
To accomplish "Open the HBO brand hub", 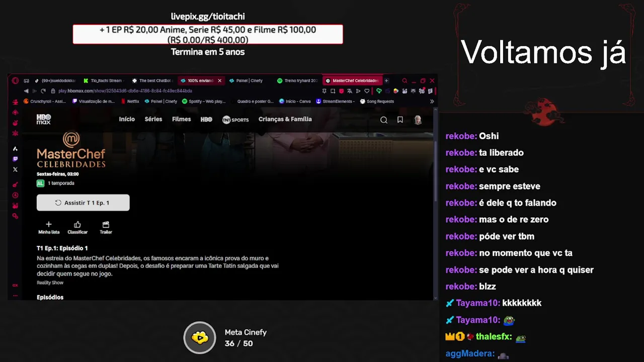I will pyautogui.click(x=206, y=120).
